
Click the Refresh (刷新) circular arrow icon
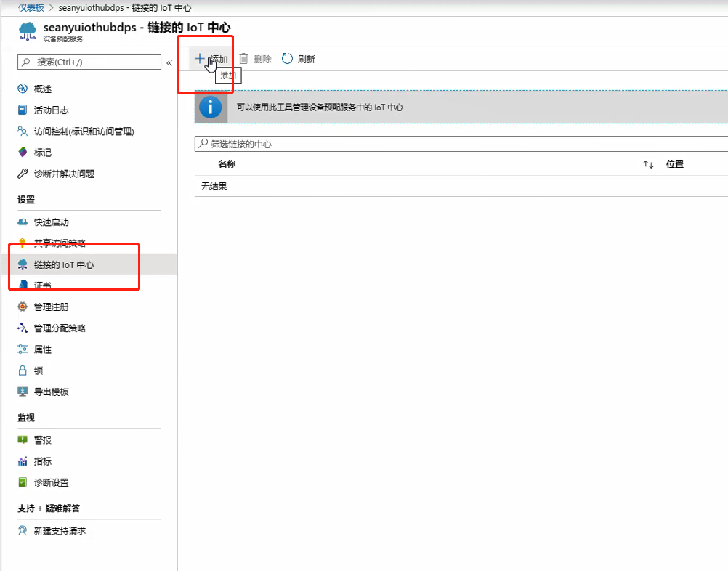point(288,59)
